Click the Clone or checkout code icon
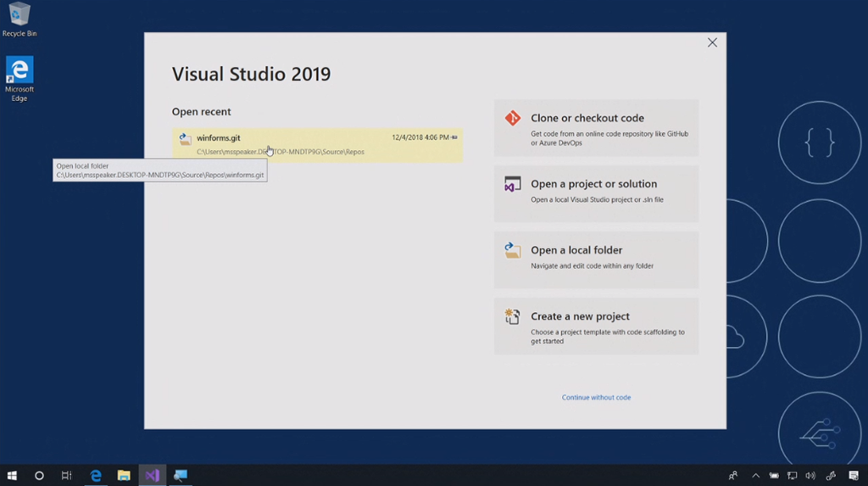This screenshot has width=868, height=486. [512, 119]
